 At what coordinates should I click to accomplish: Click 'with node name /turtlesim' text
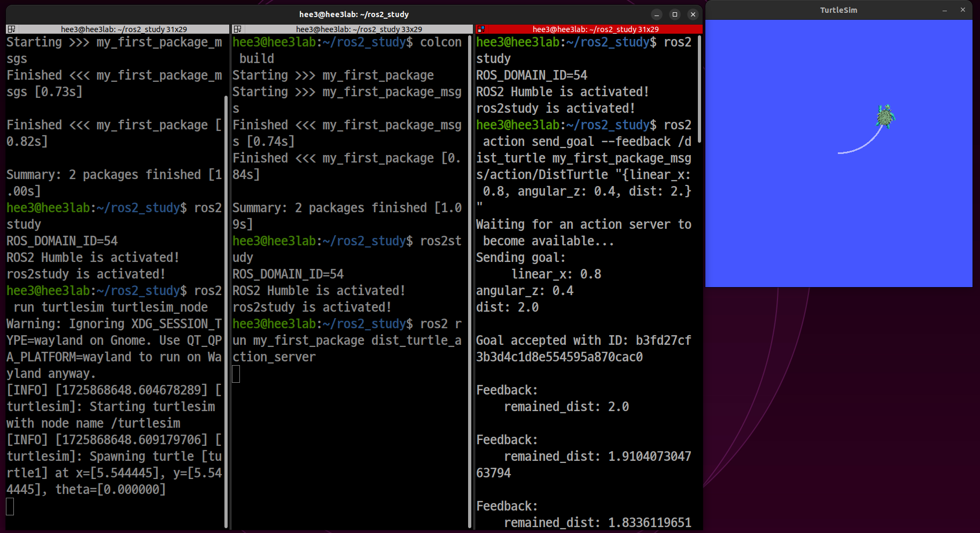coord(94,423)
